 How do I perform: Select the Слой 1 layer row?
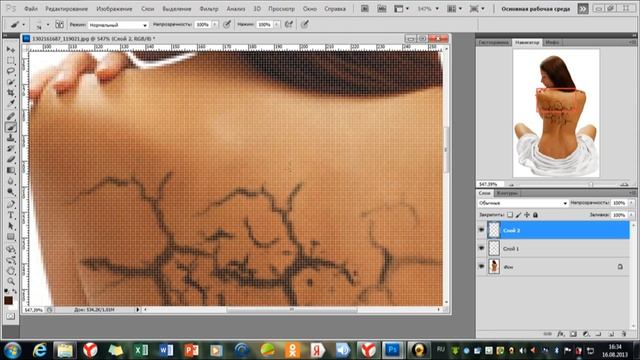coord(553,248)
